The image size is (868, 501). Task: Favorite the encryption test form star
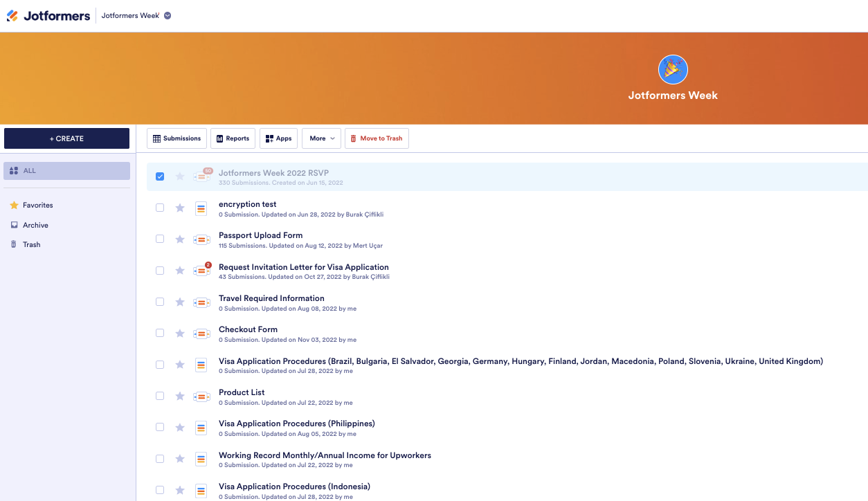tap(180, 208)
